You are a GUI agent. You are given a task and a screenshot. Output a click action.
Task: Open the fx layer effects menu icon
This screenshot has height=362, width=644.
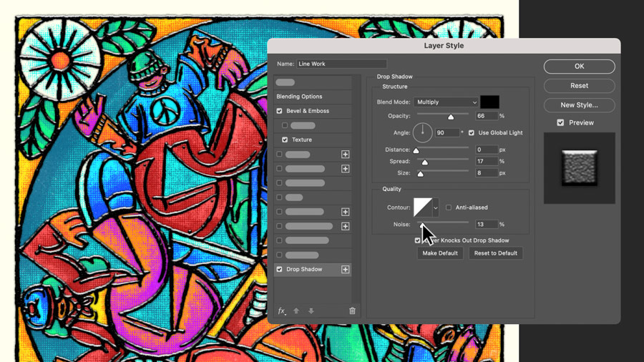(x=281, y=310)
